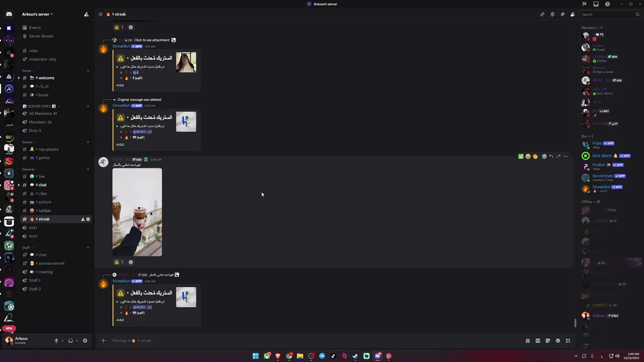The image size is (644, 362).
Task: Click Add Reaction icon on hovered message toolbar
Action: click(544, 156)
